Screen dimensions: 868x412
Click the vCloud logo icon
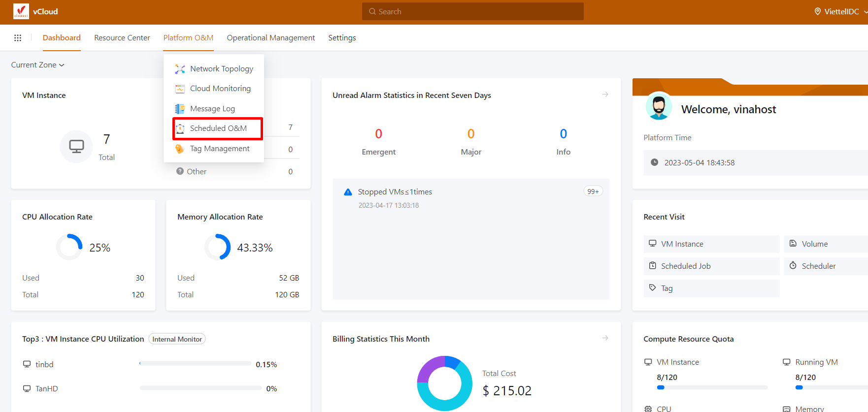tap(21, 11)
